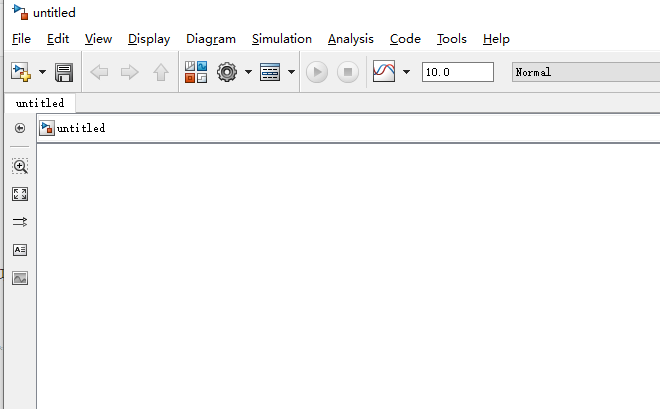Run the simulation with Play button
The height and width of the screenshot is (409, 660).
coord(317,72)
